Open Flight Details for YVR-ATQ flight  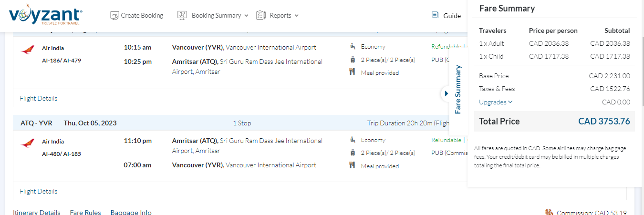tap(38, 98)
